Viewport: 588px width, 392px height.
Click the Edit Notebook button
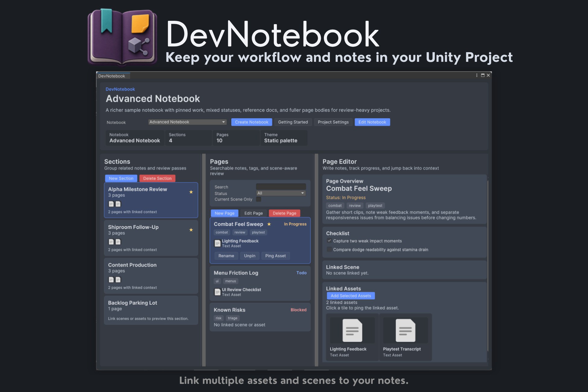click(372, 122)
